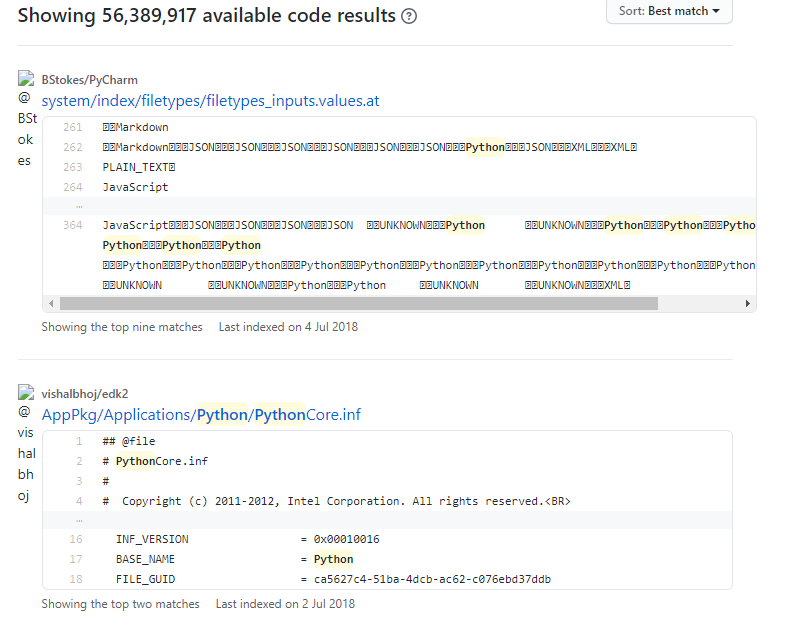Open filetypes_inputs.values.at file link
809x628 pixels.
211,101
